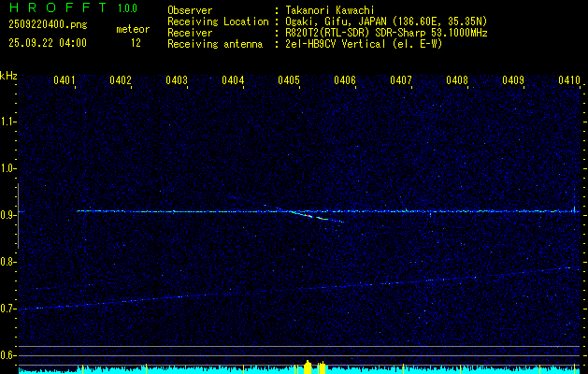588x374 pixels.
Task: Click the 0401 time marker
Action: (x=65, y=81)
